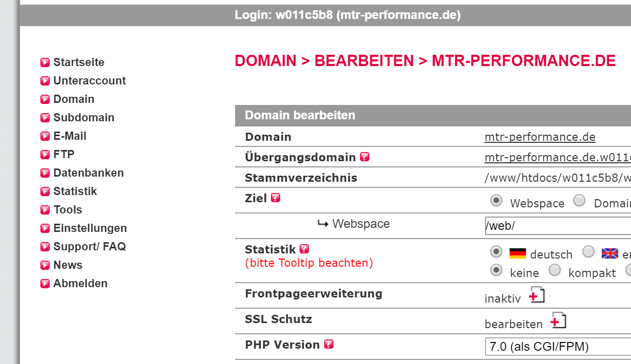Select Einstellungen in the sidebar
The image size is (631, 364).
tap(90, 228)
